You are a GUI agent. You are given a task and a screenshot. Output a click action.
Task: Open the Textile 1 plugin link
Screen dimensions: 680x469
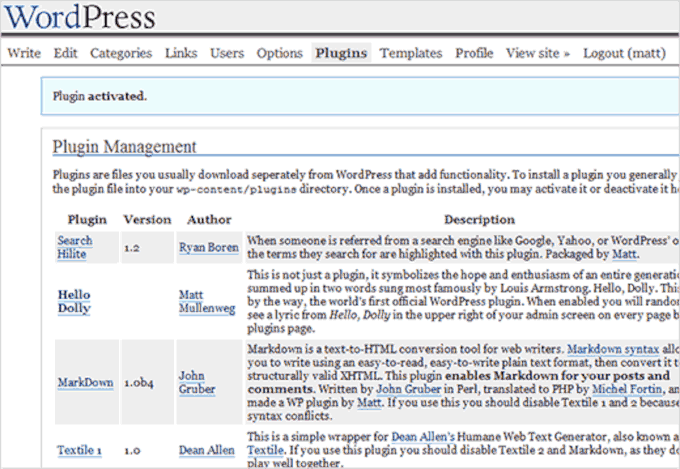(79, 450)
